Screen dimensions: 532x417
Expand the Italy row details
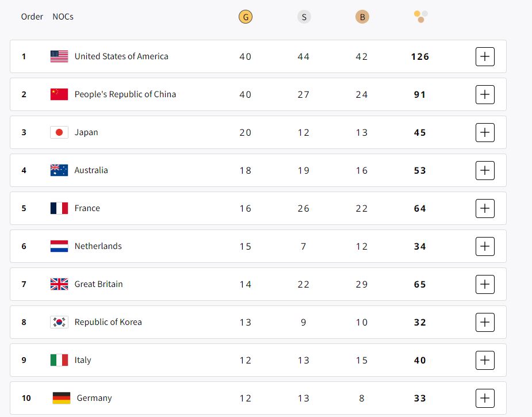click(x=485, y=360)
